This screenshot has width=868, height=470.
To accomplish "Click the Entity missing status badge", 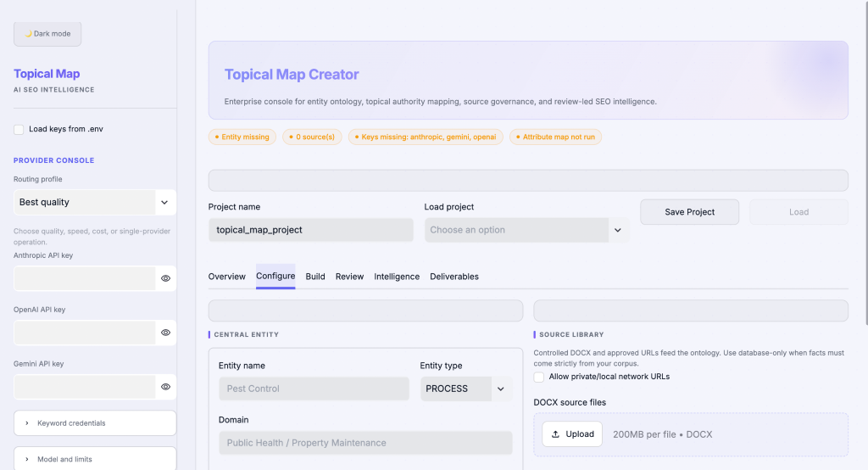I will point(242,137).
